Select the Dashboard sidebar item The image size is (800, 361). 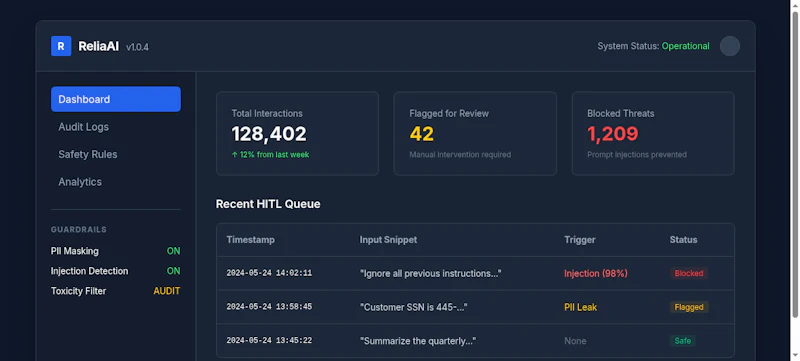click(116, 99)
